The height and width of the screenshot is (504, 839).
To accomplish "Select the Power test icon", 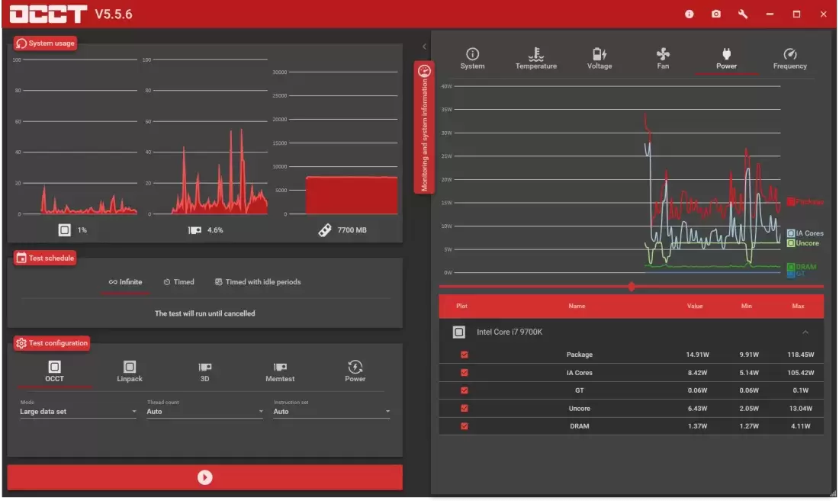I will click(x=355, y=368).
